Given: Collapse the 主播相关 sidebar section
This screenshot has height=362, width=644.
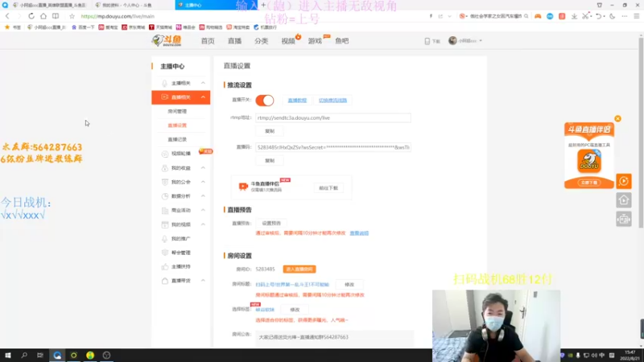Looking at the screenshot, I should pos(203,83).
